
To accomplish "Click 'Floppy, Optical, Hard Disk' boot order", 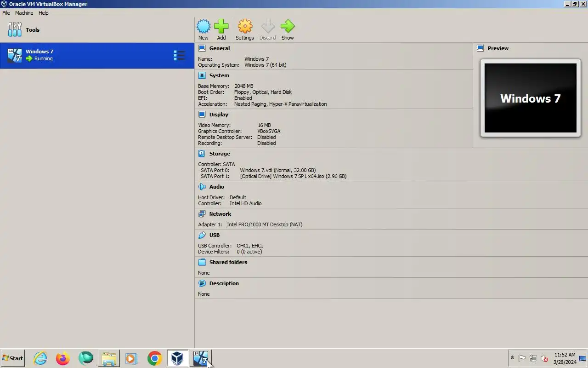I will tap(263, 92).
